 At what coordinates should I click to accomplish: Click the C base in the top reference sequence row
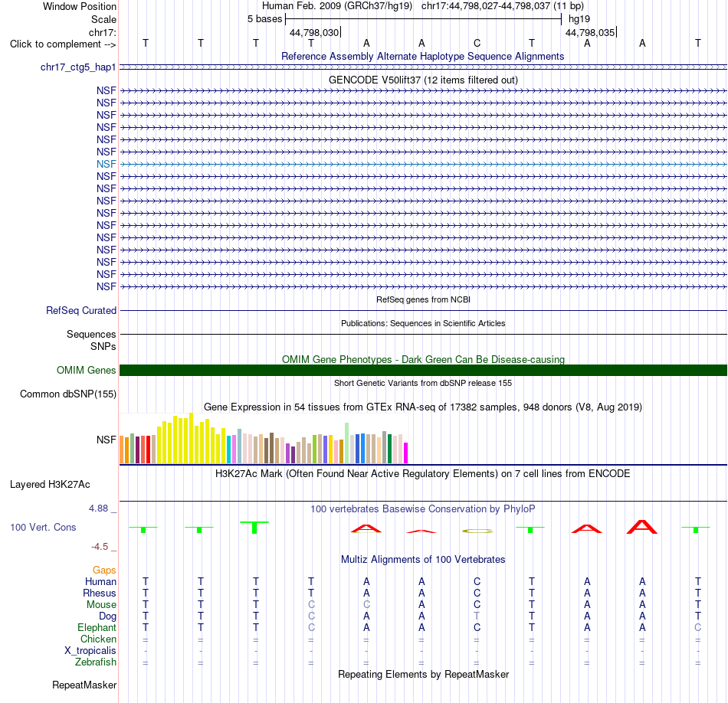(477, 43)
